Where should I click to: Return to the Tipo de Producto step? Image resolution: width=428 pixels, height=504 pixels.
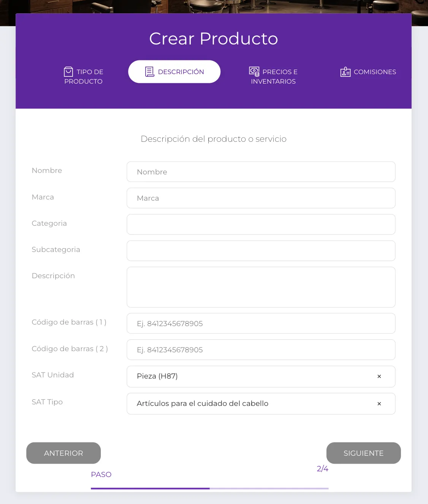[x=83, y=76]
